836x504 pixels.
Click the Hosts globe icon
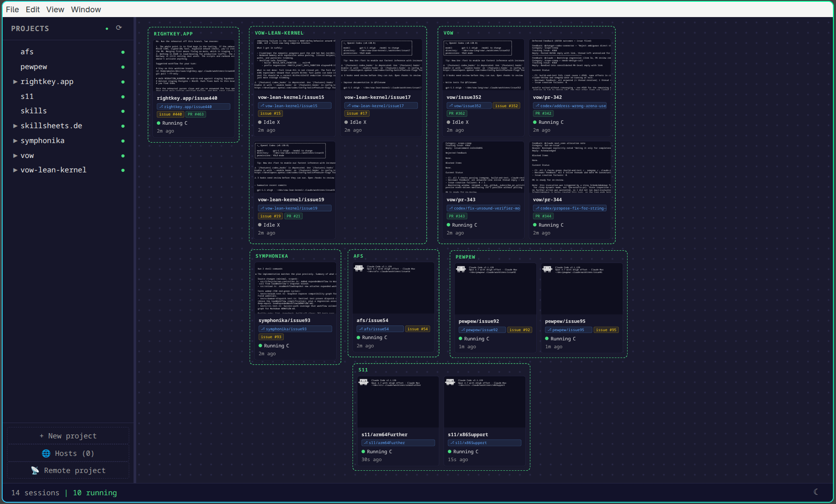coord(46,453)
